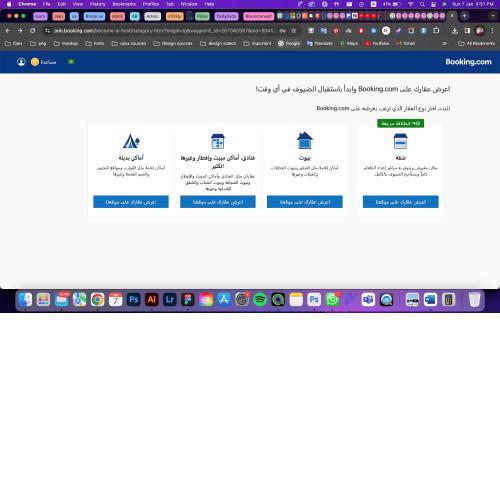
Task: Open the All Bookmarks folder
Action: 477,43
